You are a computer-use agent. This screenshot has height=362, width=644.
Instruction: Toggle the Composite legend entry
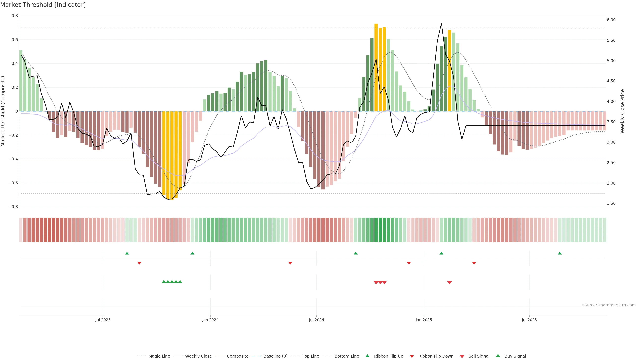[x=237, y=356]
